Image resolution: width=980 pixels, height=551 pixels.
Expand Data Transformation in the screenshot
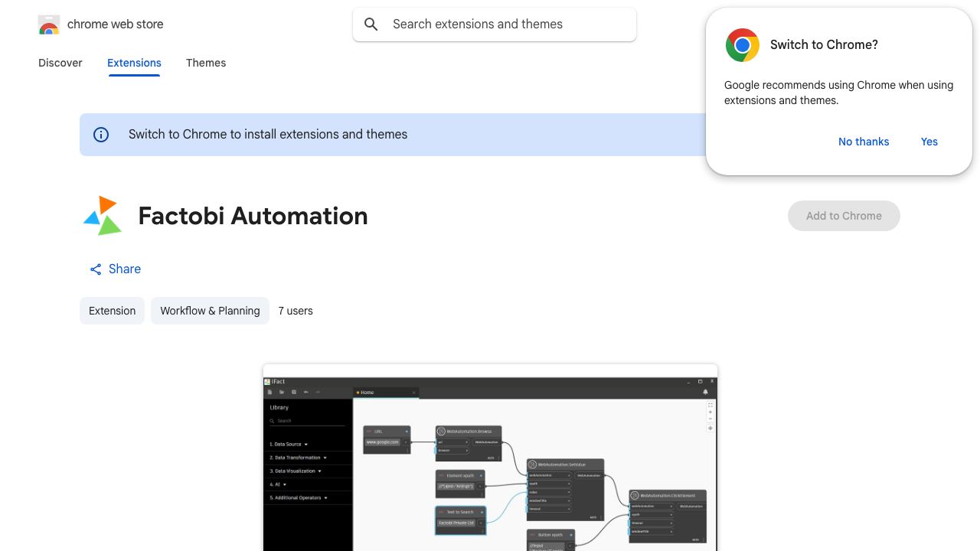pos(298,458)
